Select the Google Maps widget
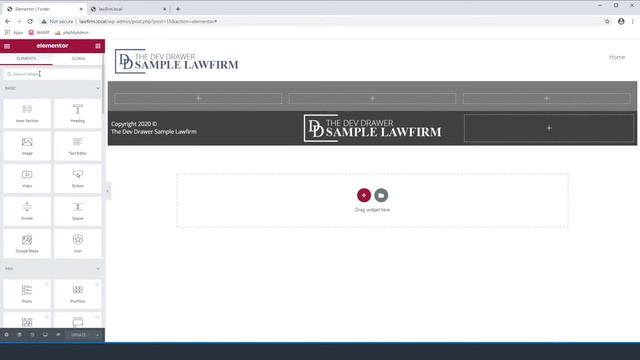This screenshot has width=640, height=360. point(27,244)
